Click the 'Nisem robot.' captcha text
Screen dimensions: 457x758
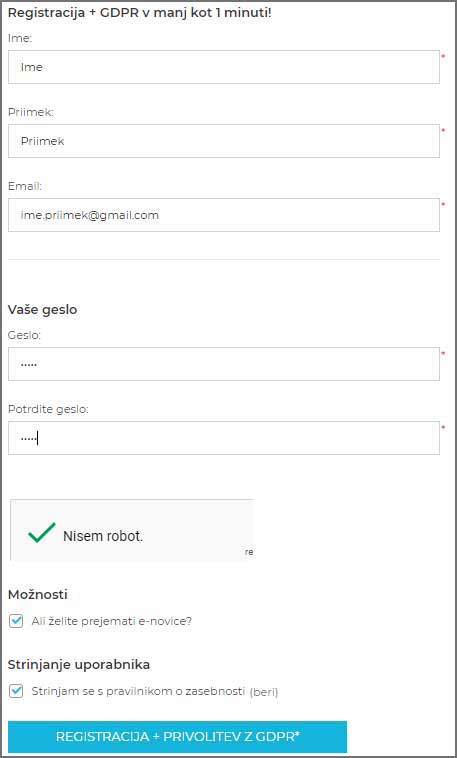103,536
